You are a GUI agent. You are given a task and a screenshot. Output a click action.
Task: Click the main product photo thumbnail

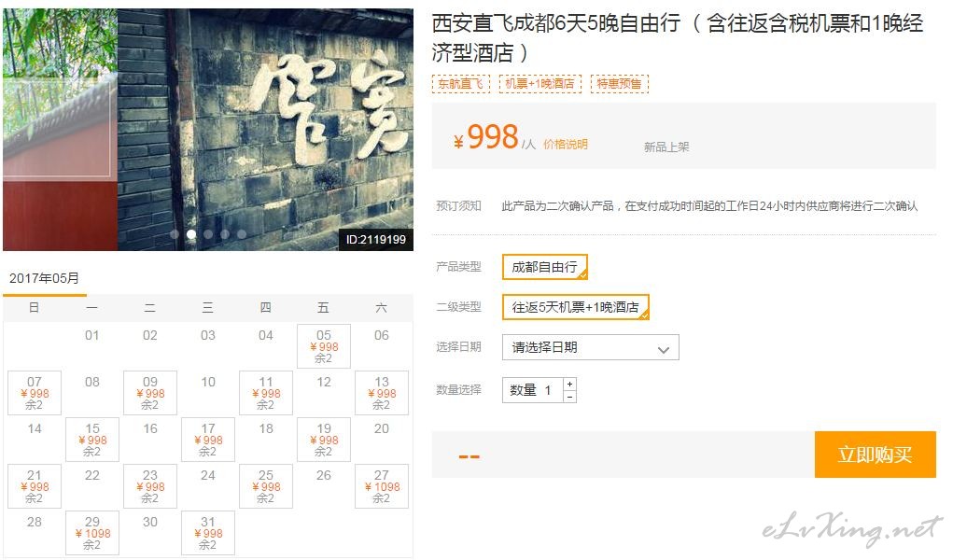(x=208, y=130)
